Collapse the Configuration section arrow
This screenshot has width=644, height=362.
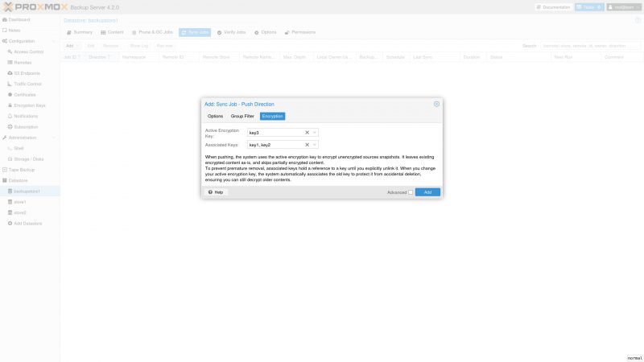tap(53, 41)
